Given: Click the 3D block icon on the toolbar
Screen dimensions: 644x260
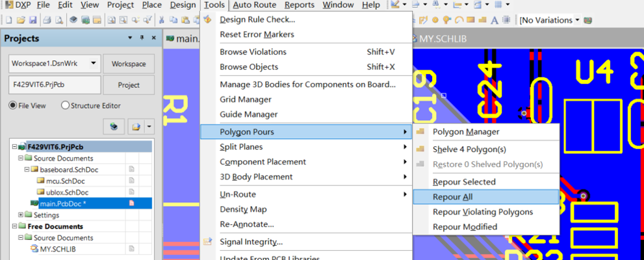Looking at the screenshot, I should 73,20.
